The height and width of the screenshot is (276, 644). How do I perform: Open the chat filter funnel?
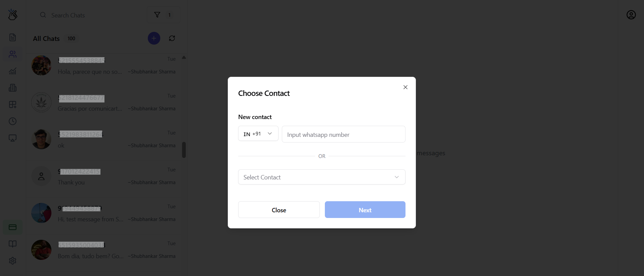pos(157,15)
